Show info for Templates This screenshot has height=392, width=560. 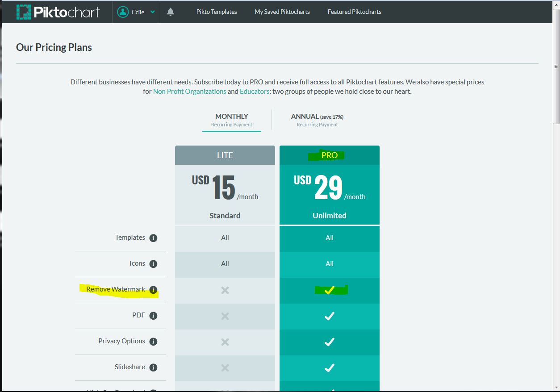point(153,238)
